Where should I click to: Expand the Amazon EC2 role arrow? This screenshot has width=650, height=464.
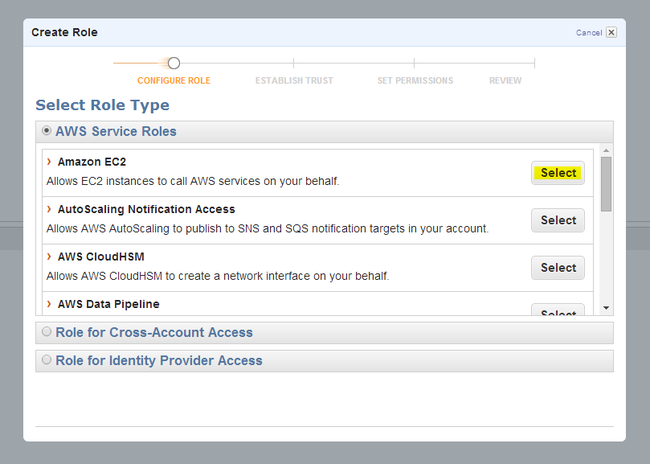pyautogui.click(x=49, y=161)
